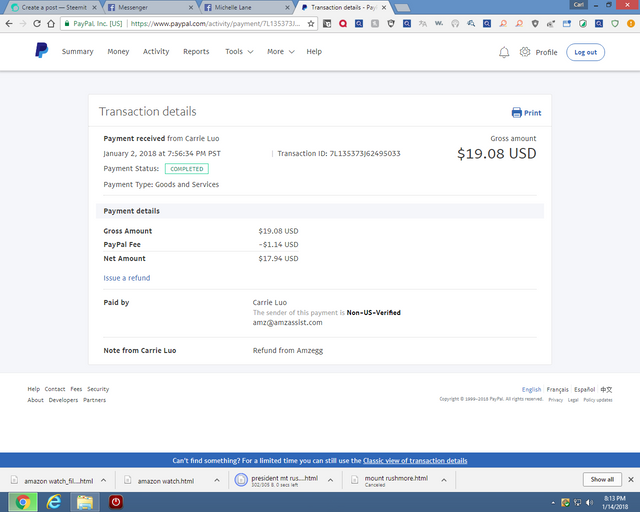640x512 pixels.
Task: Click the W. extension icon in toolbar
Action: [439, 24]
